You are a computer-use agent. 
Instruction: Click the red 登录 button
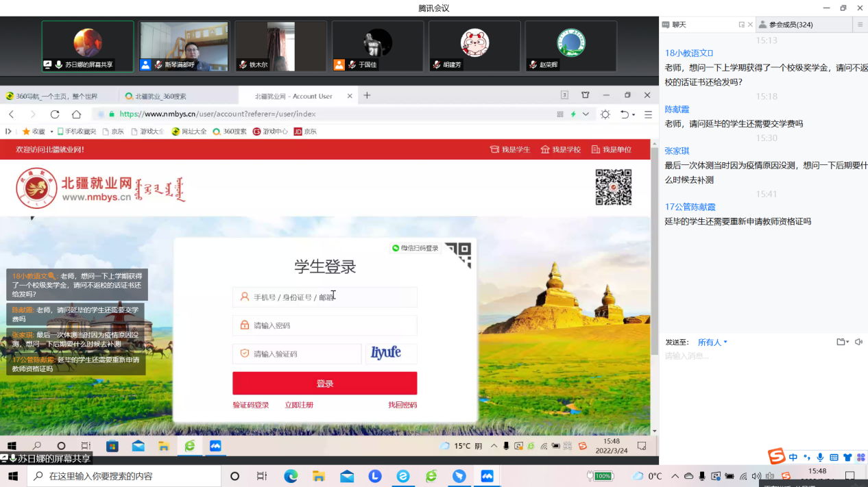324,384
